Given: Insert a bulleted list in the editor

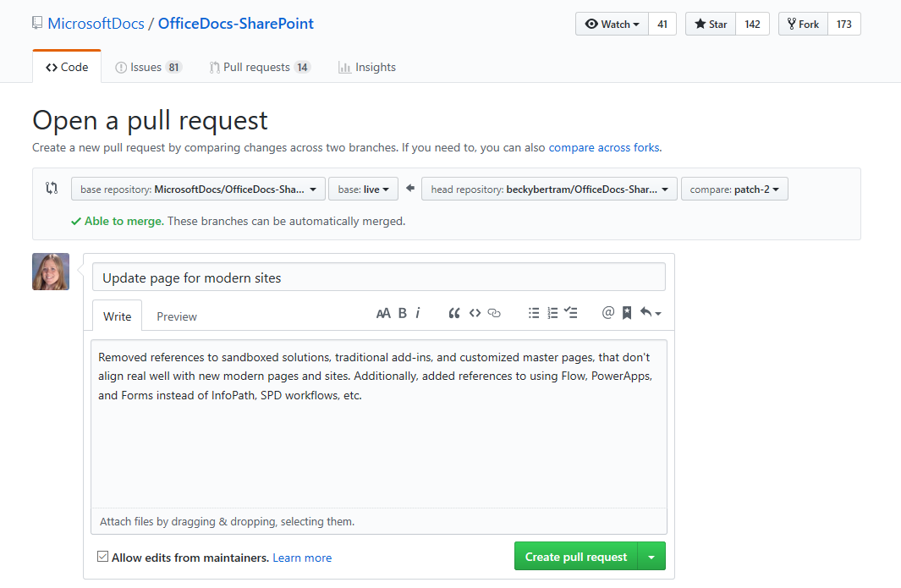Looking at the screenshot, I should [534, 313].
